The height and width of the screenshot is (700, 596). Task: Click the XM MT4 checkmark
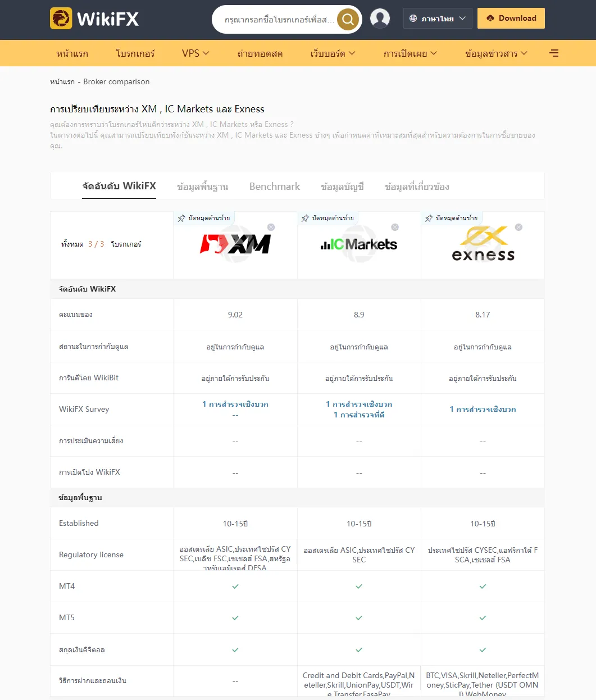(235, 587)
